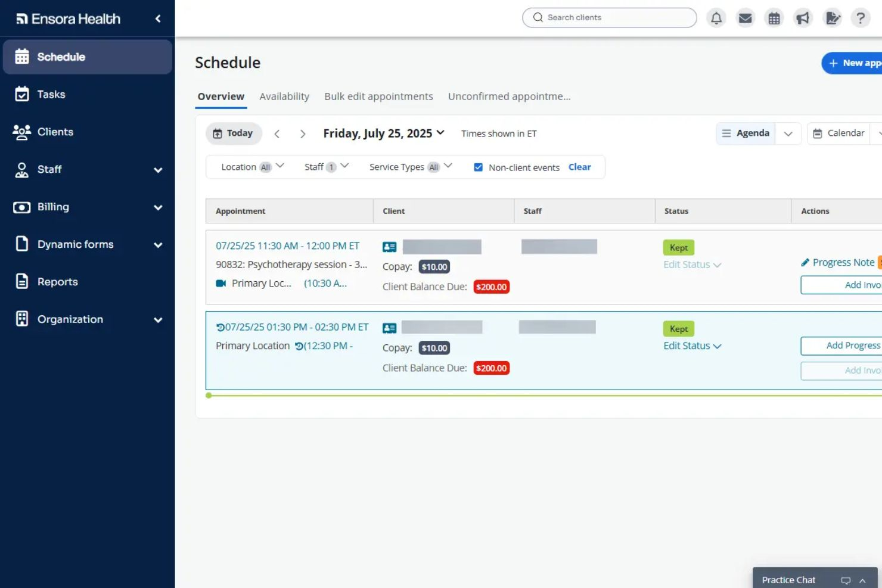Collapse the sidebar with the arrow icon
882x588 pixels.
[158, 18]
